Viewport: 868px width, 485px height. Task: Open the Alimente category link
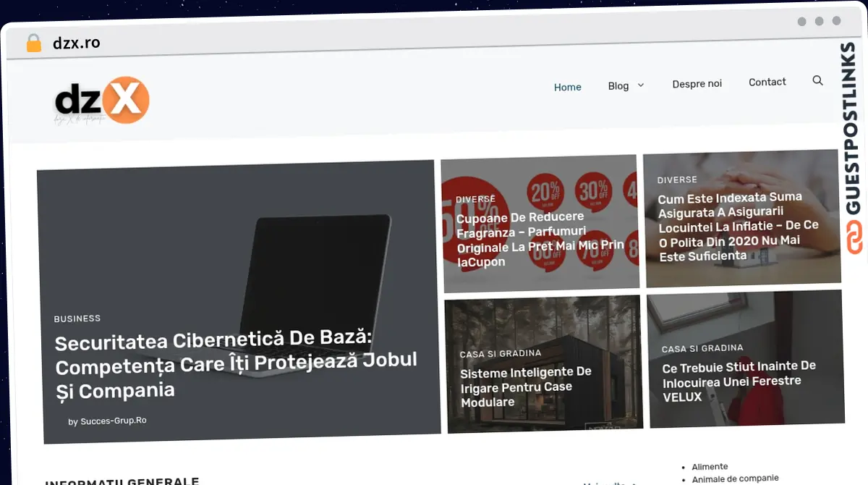point(710,467)
